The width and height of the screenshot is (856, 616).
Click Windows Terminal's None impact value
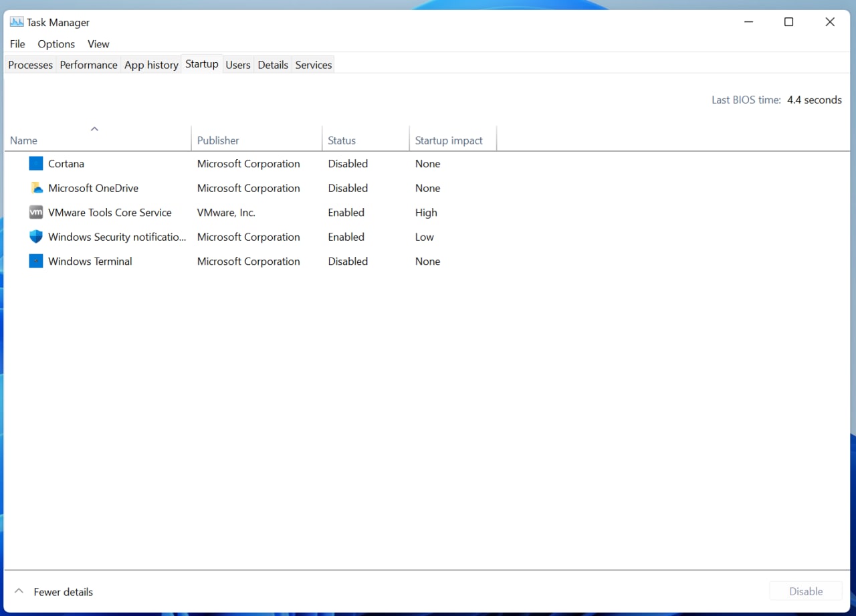(427, 262)
